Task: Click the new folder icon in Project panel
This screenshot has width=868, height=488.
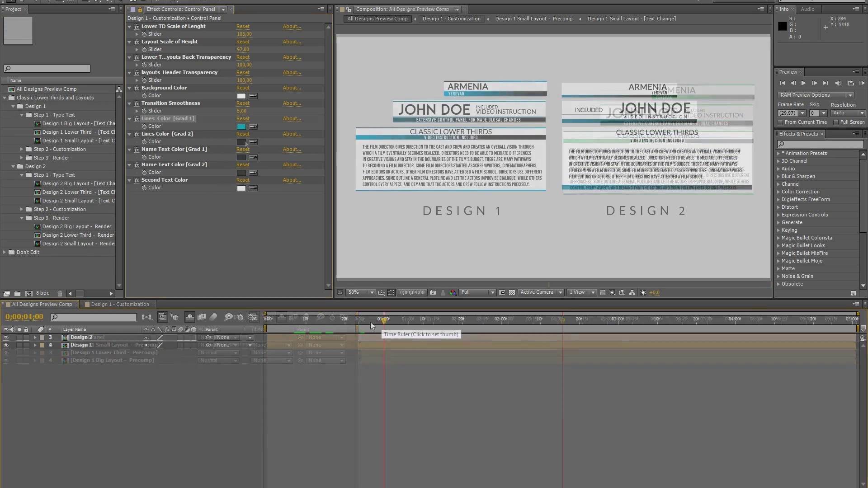Action: (17, 294)
